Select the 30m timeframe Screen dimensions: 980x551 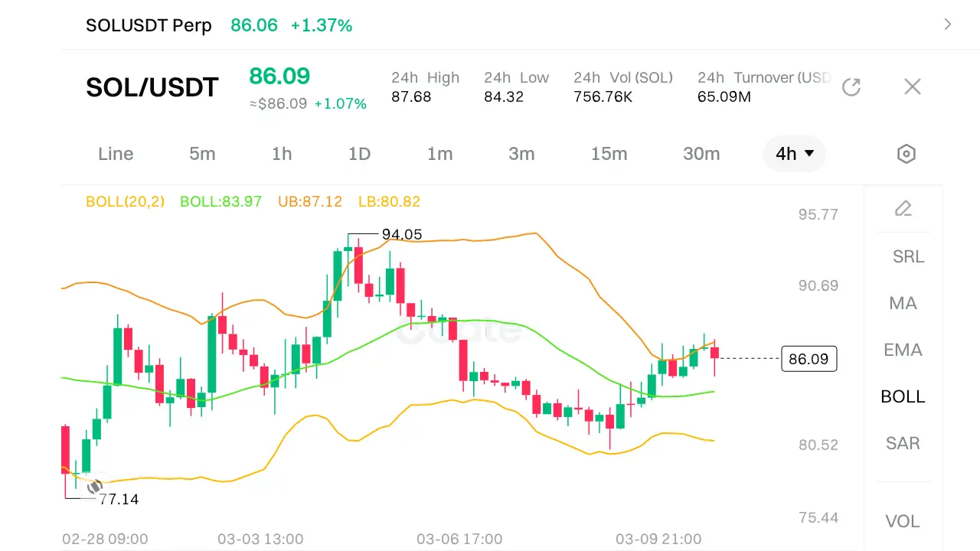tap(701, 154)
